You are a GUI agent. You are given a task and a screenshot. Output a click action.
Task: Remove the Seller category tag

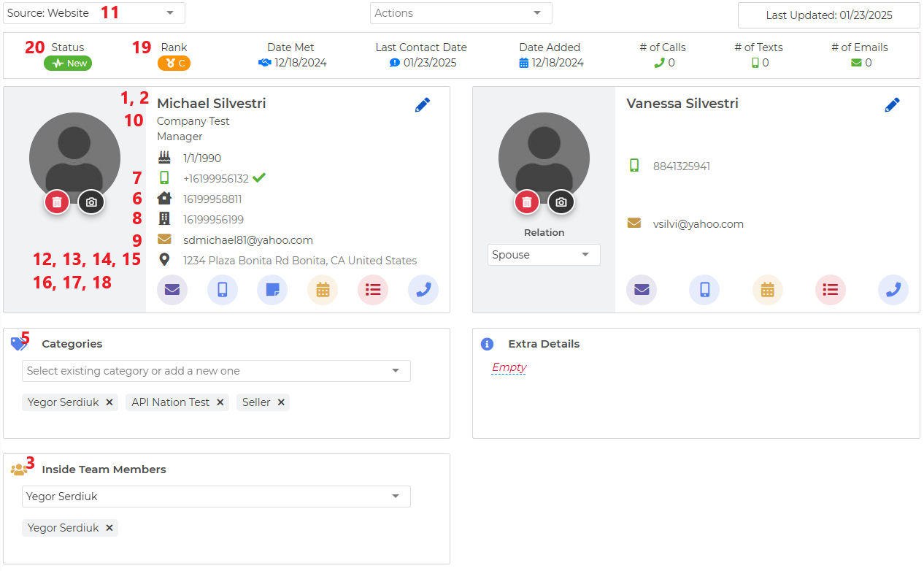pyautogui.click(x=280, y=402)
